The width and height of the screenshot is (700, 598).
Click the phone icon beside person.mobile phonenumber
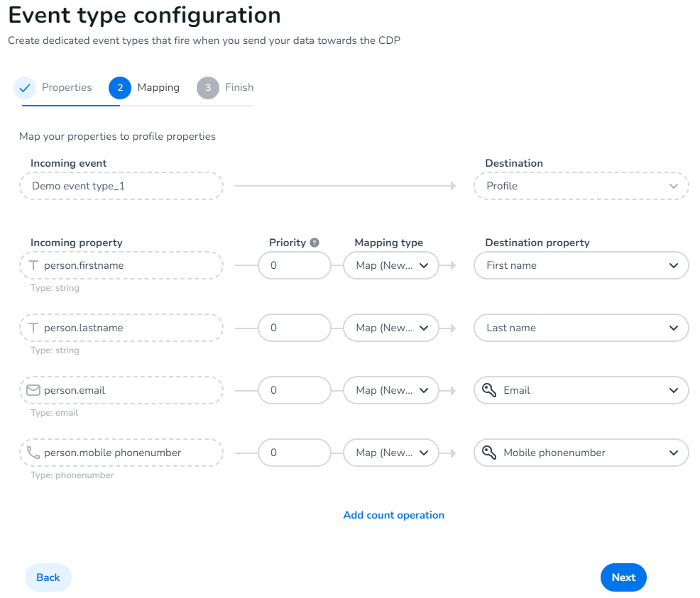point(33,453)
